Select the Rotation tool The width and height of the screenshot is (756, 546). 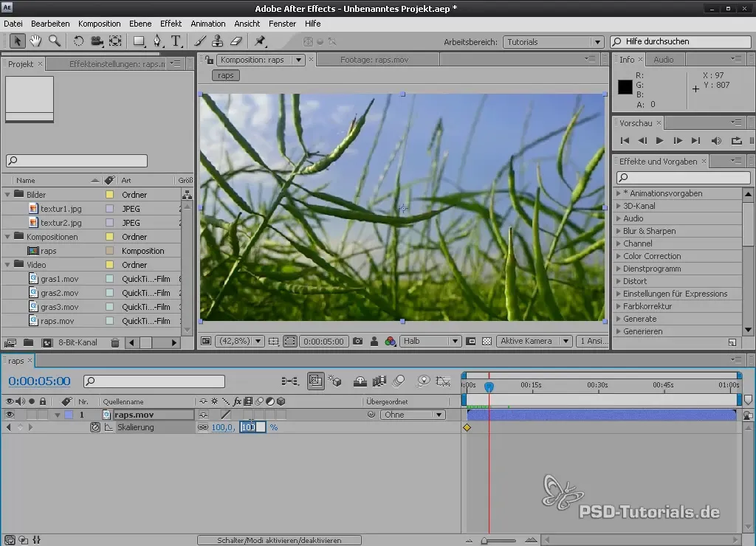pos(78,41)
